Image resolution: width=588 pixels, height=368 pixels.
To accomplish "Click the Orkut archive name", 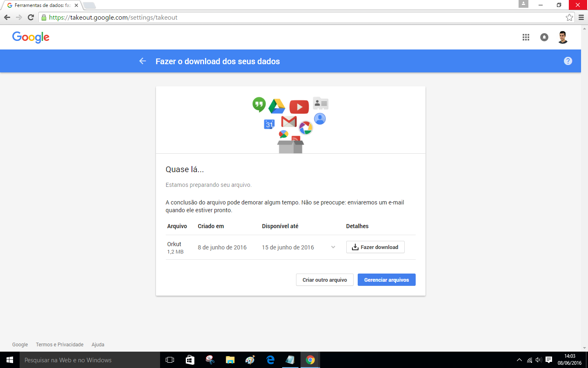I will [174, 244].
